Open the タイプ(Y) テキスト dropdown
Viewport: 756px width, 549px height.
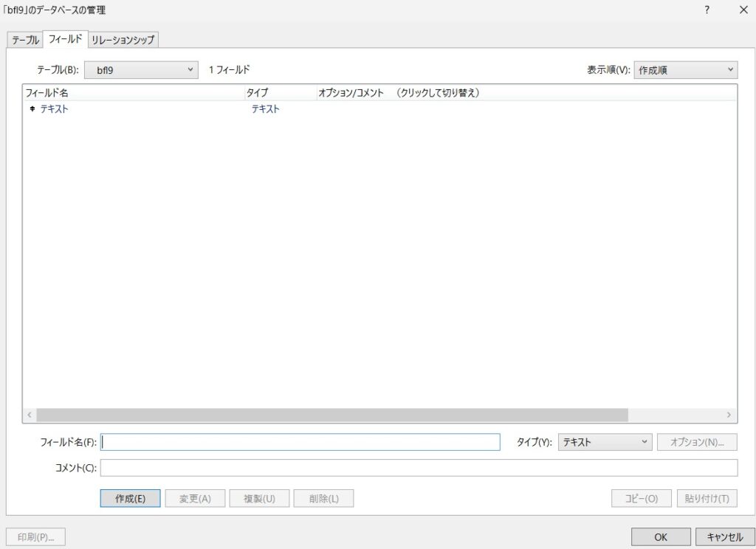[x=605, y=442]
